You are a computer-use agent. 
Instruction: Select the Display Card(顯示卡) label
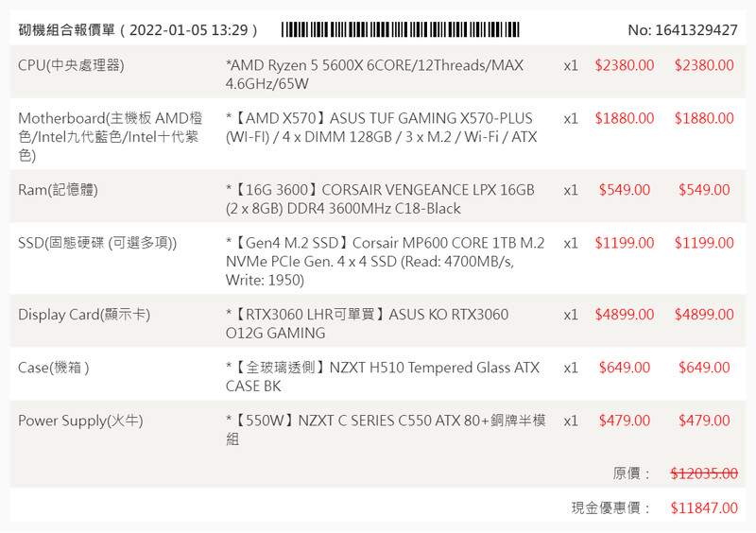(x=84, y=315)
